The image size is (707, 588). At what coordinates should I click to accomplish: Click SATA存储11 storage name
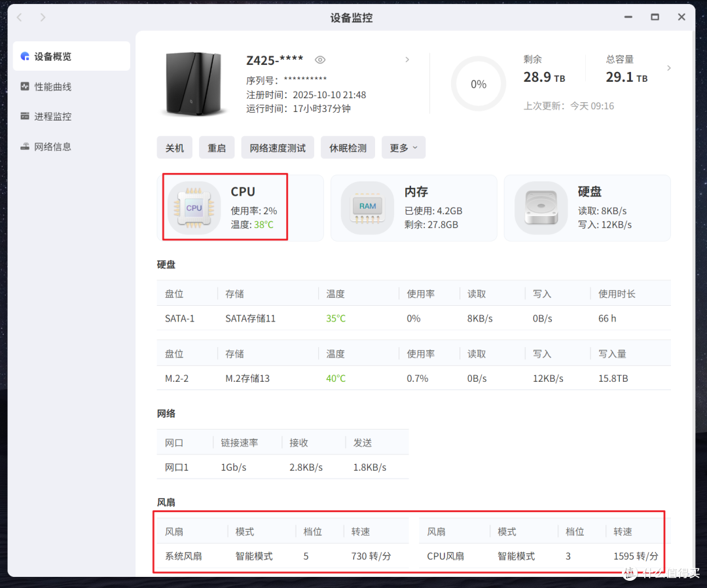(250, 318)
